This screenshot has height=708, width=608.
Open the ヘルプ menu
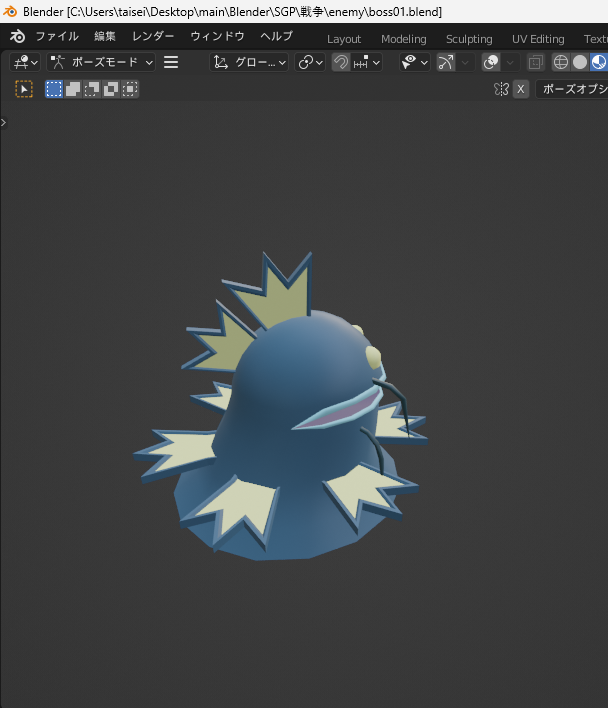276,37
